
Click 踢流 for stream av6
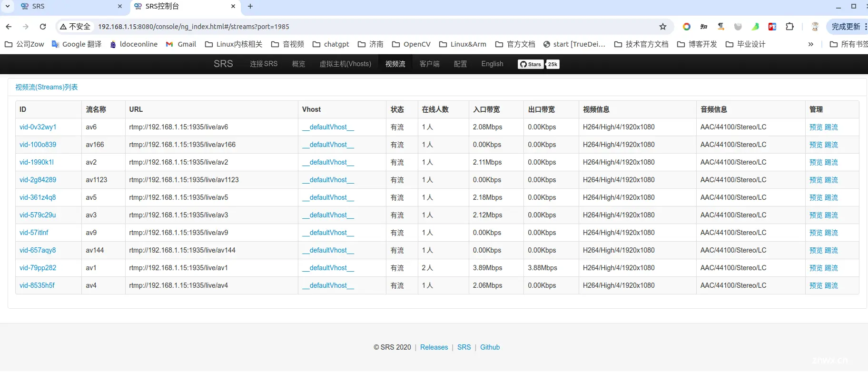tap(831, 127)
